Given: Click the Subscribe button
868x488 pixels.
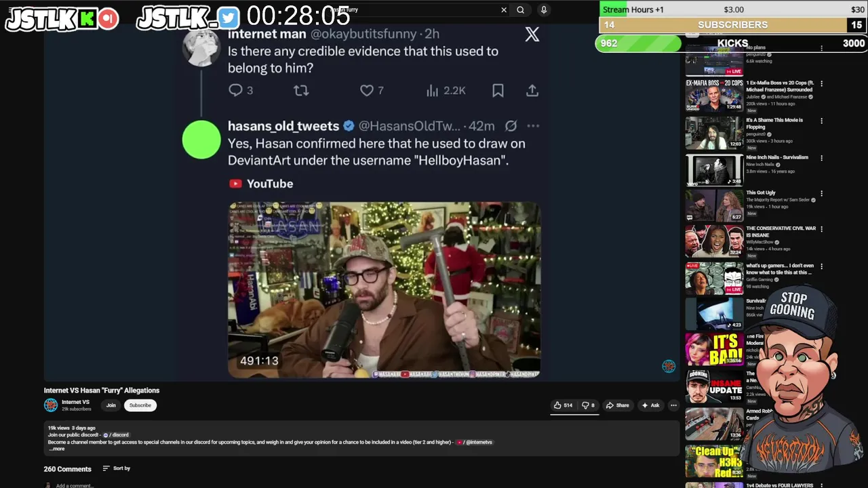Looking at the screenshot, I should 140,405.
